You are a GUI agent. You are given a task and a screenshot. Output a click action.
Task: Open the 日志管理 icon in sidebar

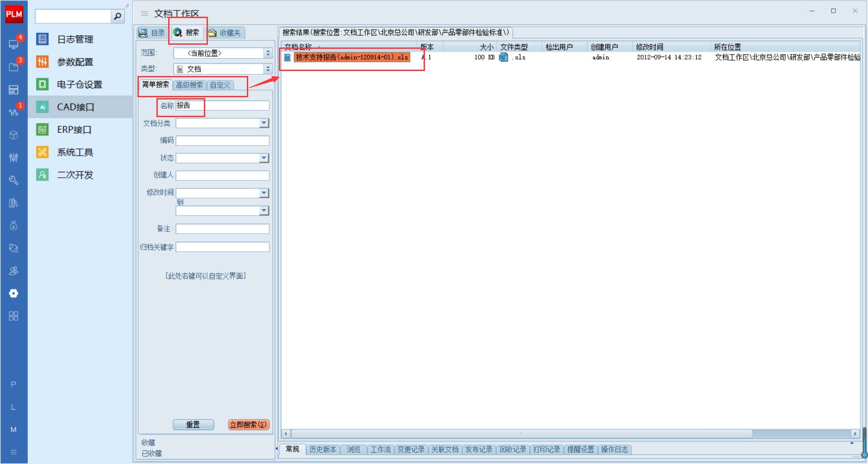[42, 39]
